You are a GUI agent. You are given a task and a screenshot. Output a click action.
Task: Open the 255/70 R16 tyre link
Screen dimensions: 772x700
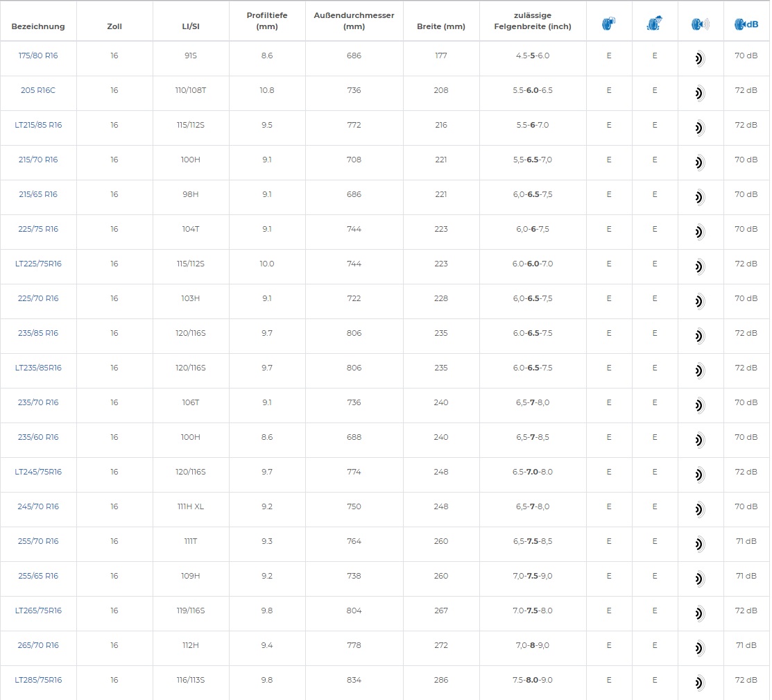38,541
